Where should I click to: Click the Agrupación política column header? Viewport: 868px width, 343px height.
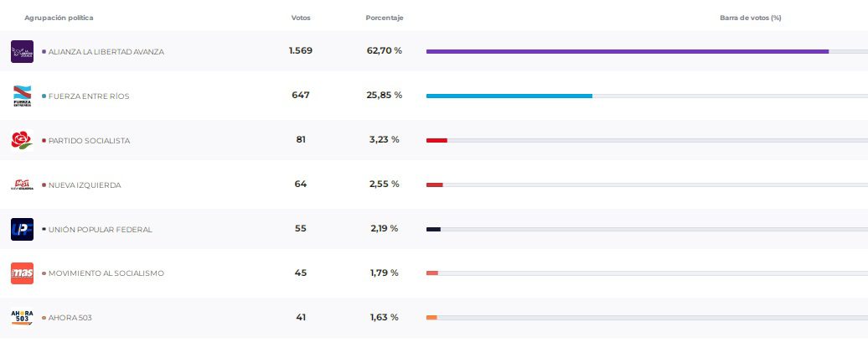point(59,18)
